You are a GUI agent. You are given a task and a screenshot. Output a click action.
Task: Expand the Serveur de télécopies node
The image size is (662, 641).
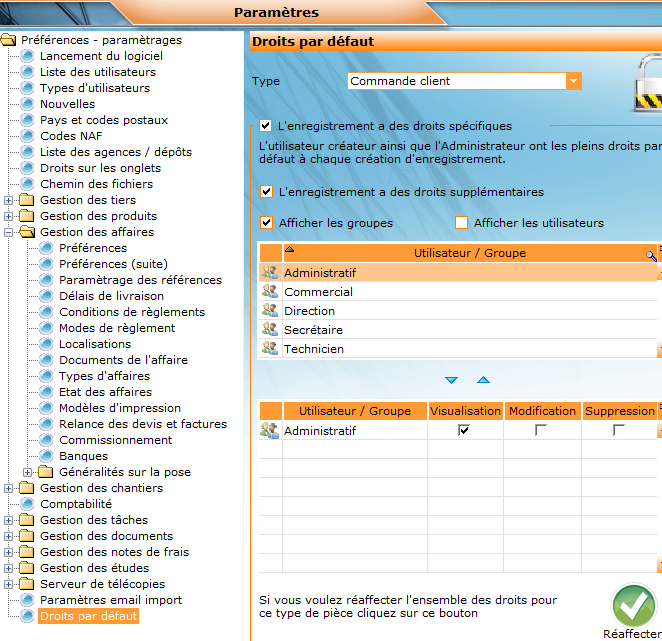coord(8,584)
